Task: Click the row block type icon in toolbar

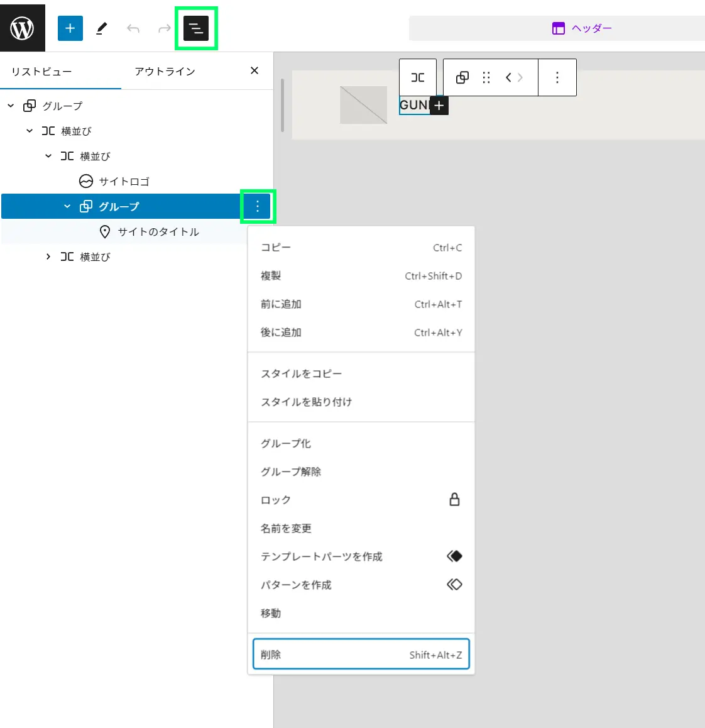Action: [x=418, y=77]
